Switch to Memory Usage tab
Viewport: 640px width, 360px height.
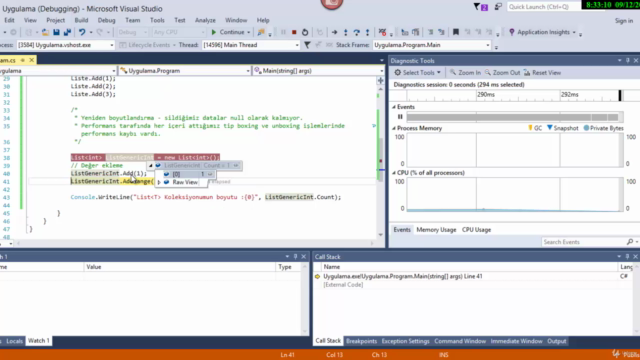coord(436,230)
